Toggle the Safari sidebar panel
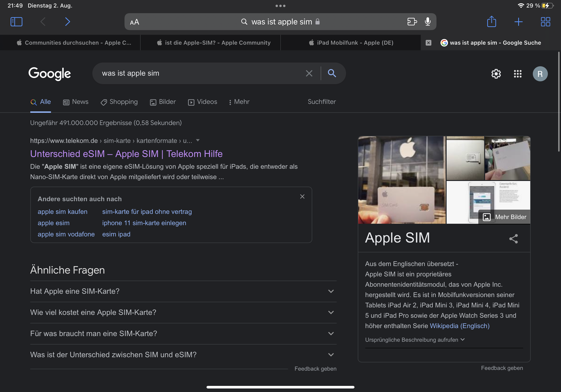 tap(16, 22)
